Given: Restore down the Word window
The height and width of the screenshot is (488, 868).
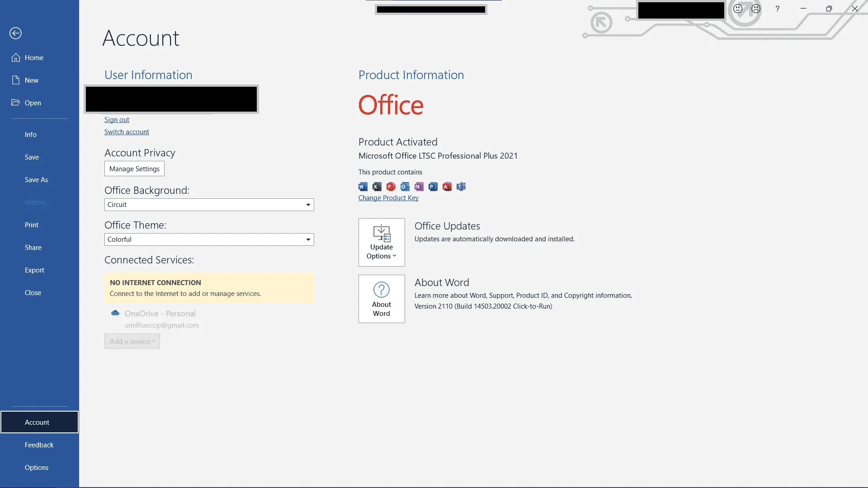Looking at the screenshot, I should click(x=829, y=9).
